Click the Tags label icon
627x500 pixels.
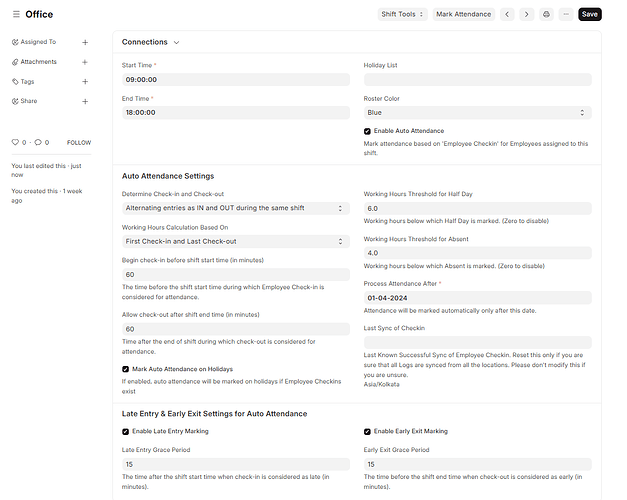(x=15, y=82)
